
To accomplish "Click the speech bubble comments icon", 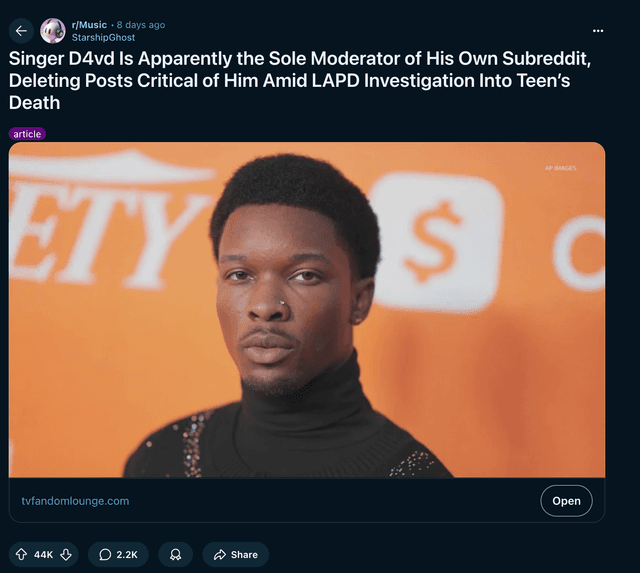I will 105,554.
